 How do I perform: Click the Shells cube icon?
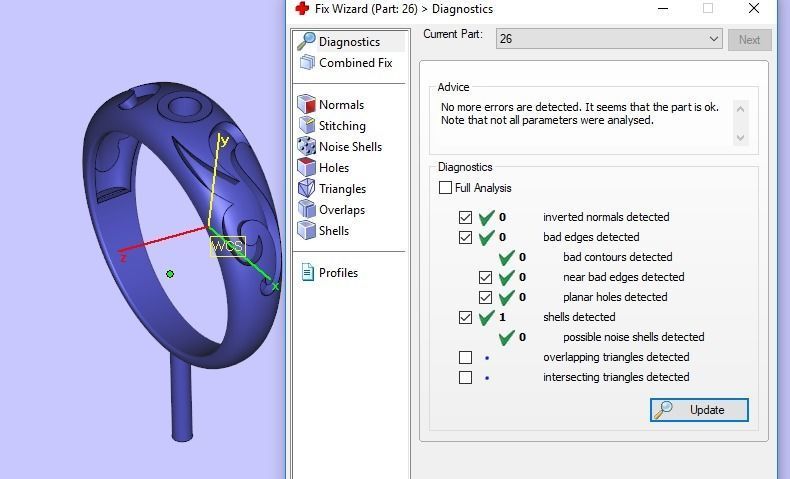[x=306, y=230]
